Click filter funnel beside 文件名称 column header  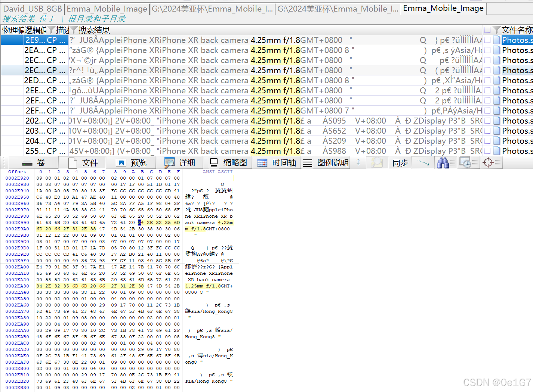pos(497,30)
